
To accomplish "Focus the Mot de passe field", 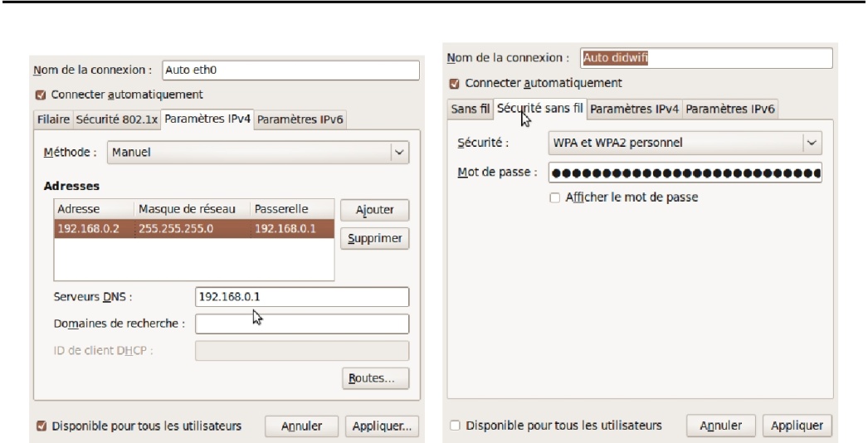I will coord(685,173).
